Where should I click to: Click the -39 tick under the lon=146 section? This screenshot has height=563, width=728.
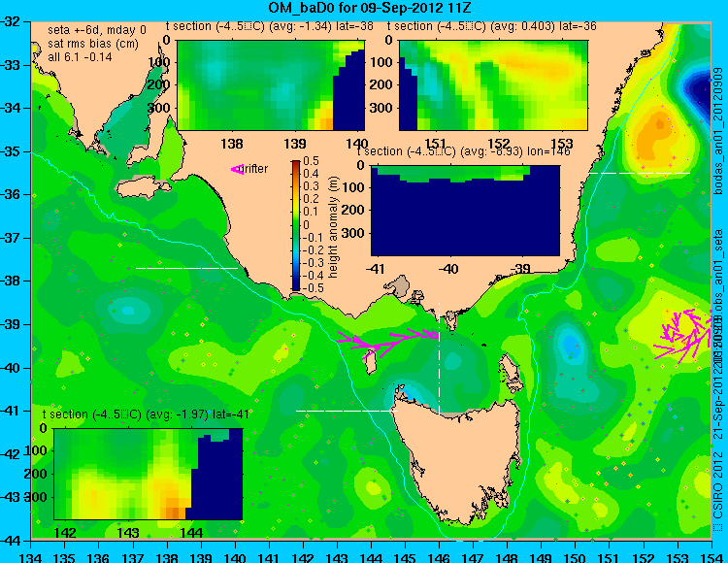click(x=520, y=269)
